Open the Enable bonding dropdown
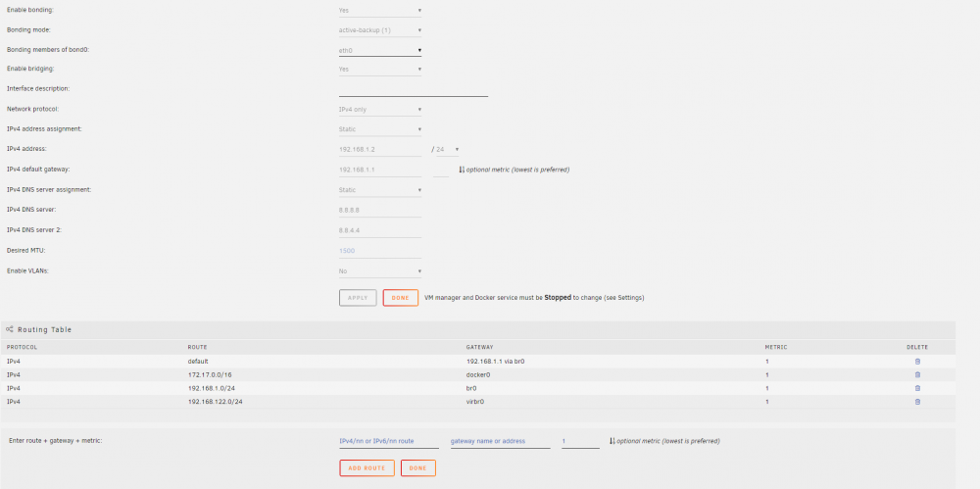Viewport: 980px width, 489px height. [380, 11]
